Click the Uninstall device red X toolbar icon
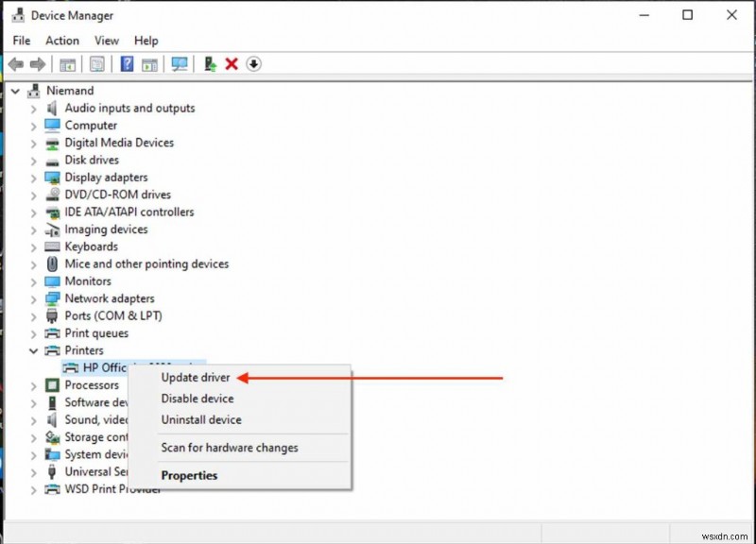Viewport: 756px width, 544px height. point(232,63)
